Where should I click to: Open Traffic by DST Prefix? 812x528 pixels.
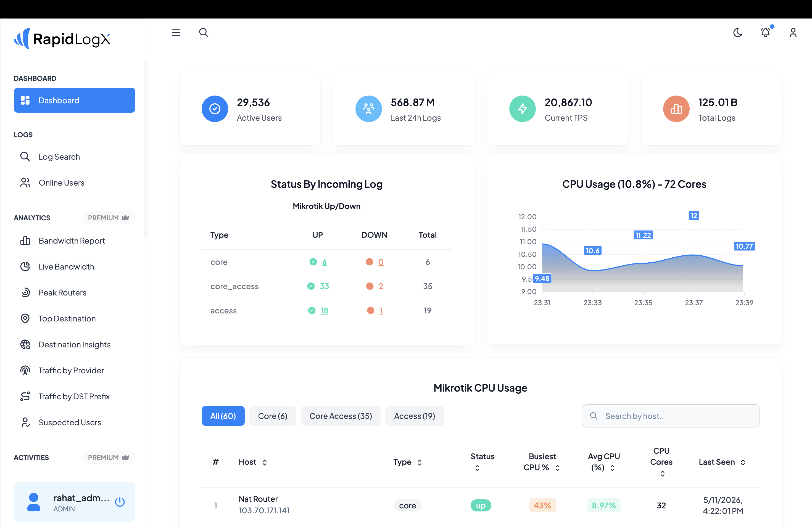click(x=74, y=396)
